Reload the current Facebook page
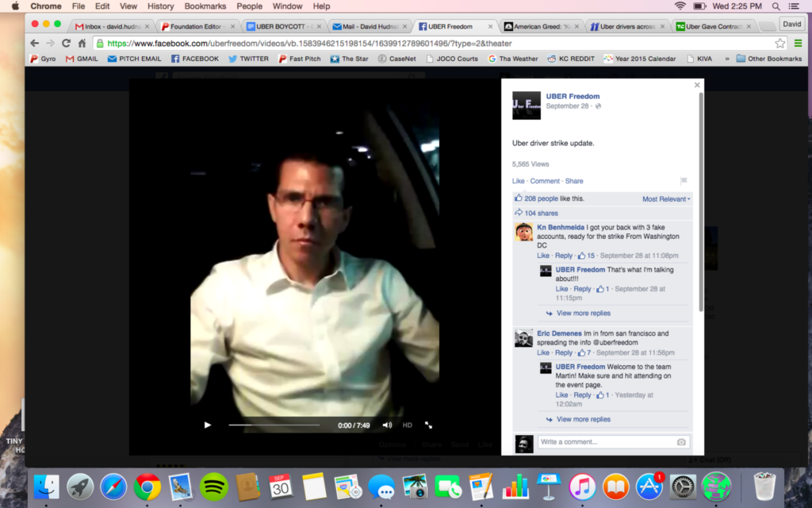812x508 pixels. [66, 44]
